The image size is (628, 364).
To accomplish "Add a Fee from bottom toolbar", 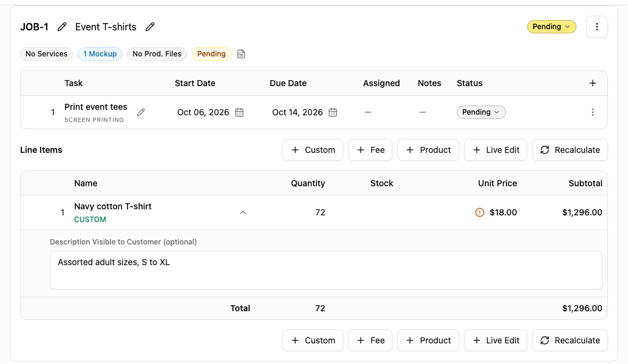I will click(x=370, y=340).
